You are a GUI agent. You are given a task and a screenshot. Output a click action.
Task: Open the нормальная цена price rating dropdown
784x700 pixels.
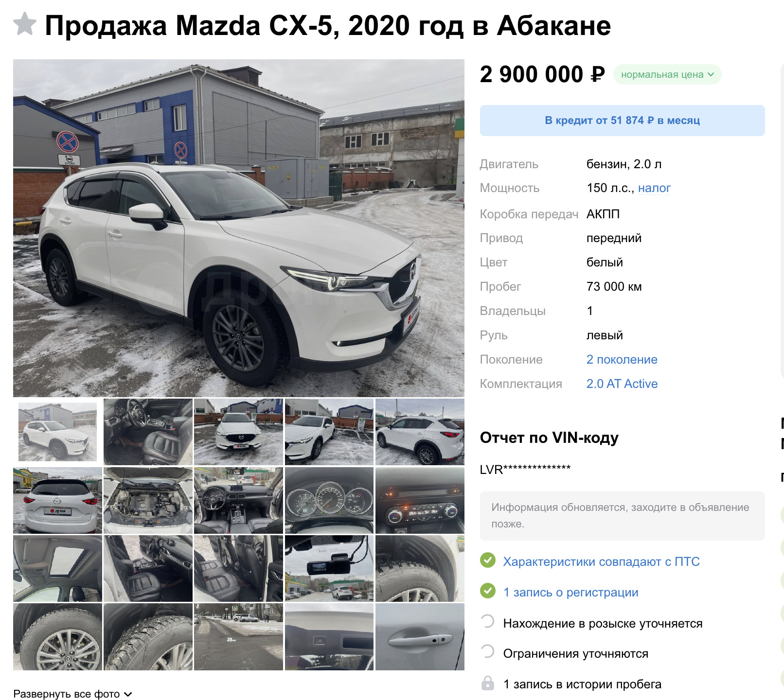667,74
